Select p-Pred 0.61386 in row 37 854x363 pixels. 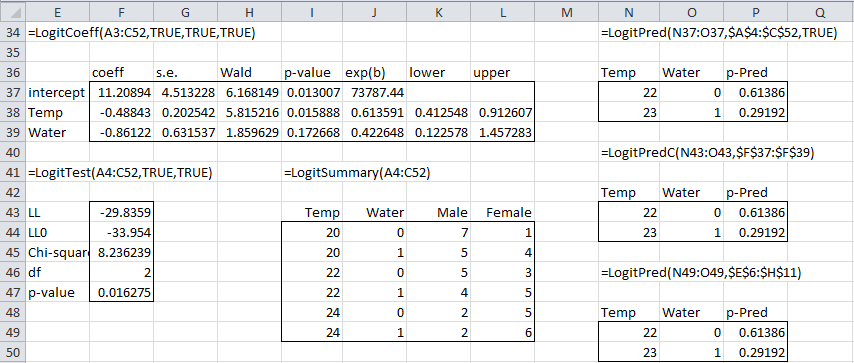[x=756, y=93]
